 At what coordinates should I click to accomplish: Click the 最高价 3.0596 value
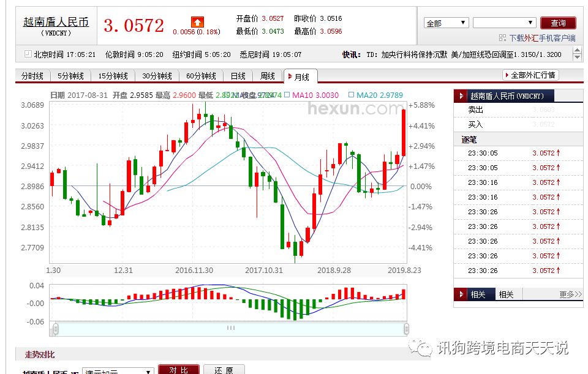pyautogui.click(x=331, y=31)
